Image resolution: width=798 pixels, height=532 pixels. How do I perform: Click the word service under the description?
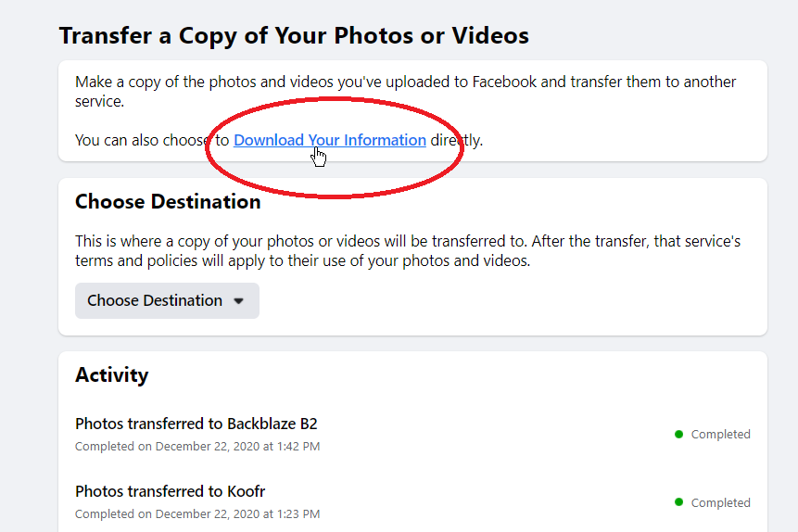tap(100, 101)
